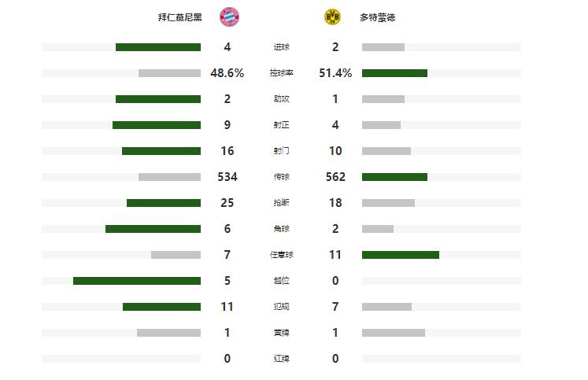Click the 传球 stat label

281,177
